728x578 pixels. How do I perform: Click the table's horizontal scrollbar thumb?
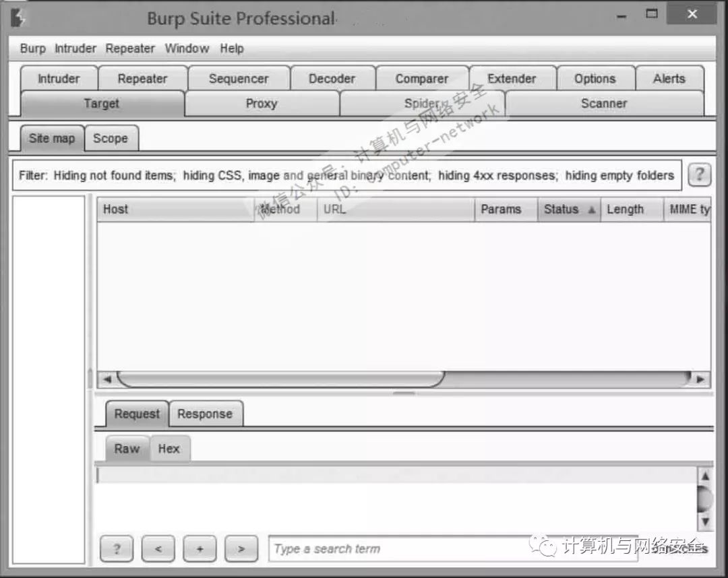pyautogui.click(x=281, y=379)
